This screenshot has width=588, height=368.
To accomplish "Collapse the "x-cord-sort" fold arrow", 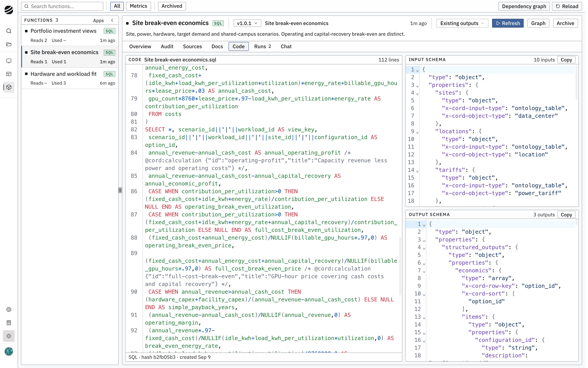I will [424, 295].
